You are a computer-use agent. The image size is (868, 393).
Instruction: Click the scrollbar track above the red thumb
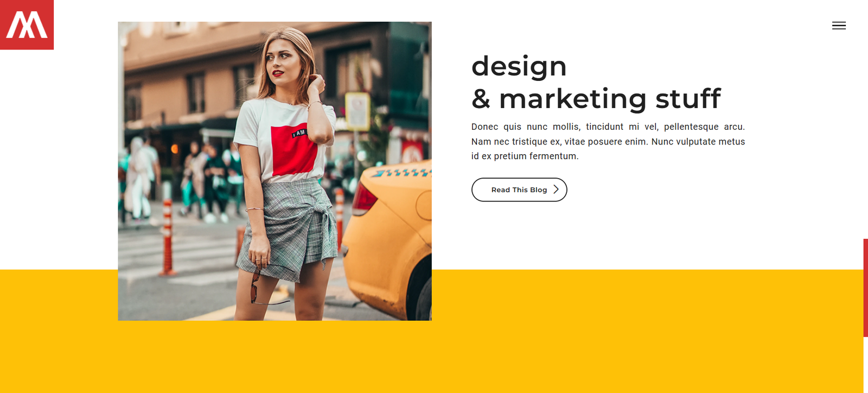click(x=866, y=119)
